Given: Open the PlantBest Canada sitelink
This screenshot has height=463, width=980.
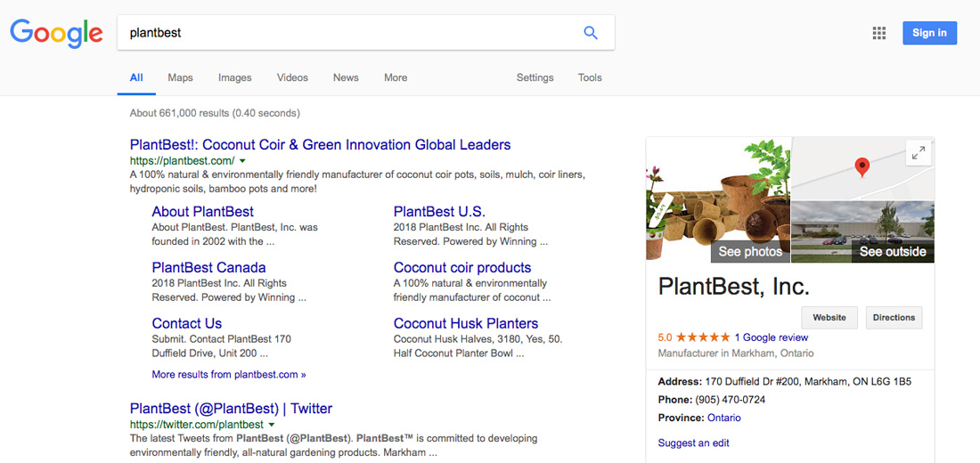Looking at the screenshot, I should point(208,267).
